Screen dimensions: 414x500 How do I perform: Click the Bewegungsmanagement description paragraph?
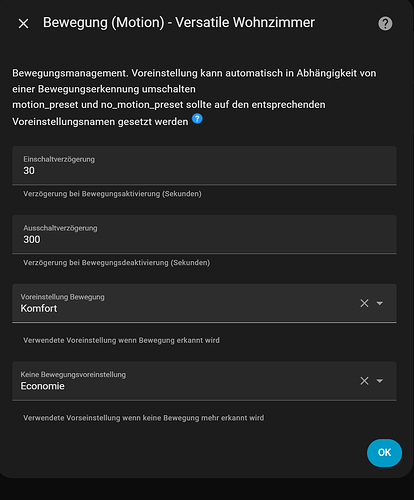(x=194, y=97)
